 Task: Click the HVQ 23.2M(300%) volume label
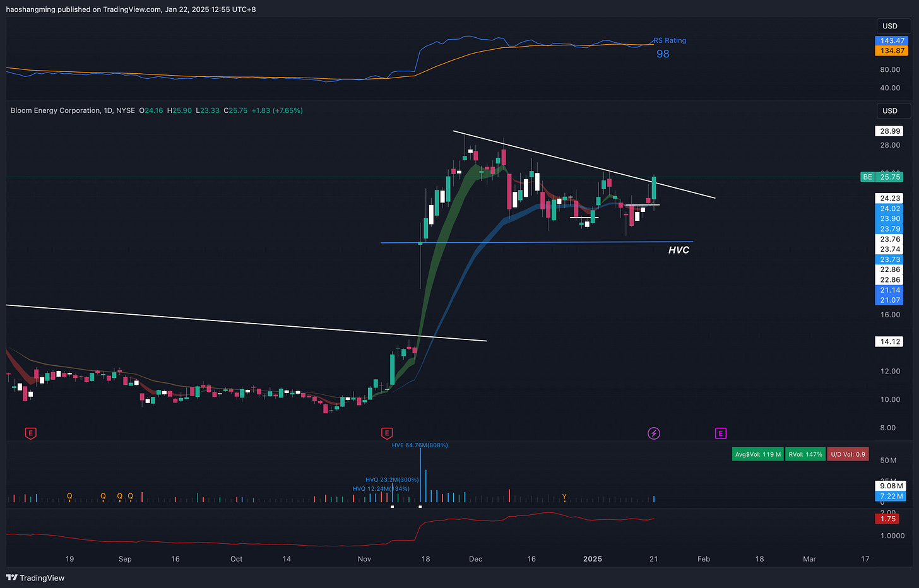(x=392, y=480)
